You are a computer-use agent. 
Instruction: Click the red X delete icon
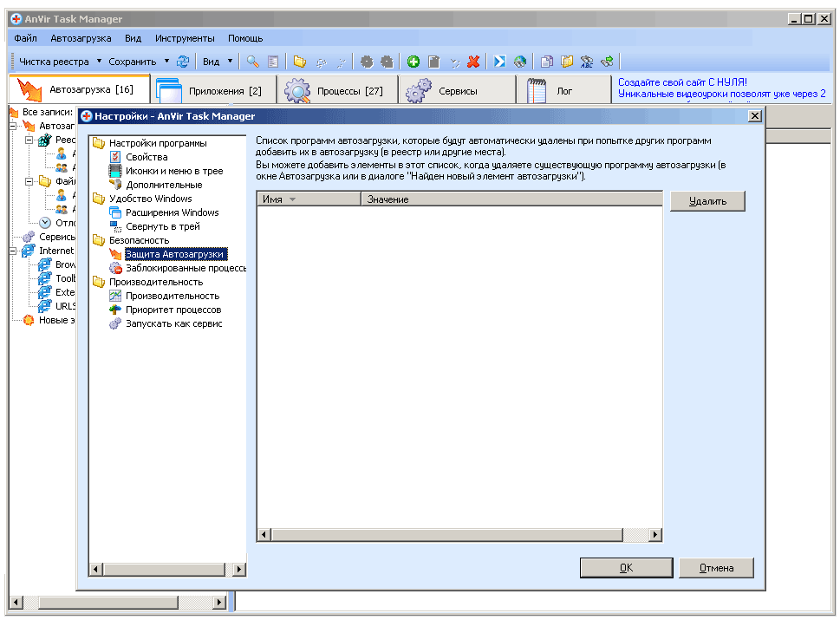474,62
